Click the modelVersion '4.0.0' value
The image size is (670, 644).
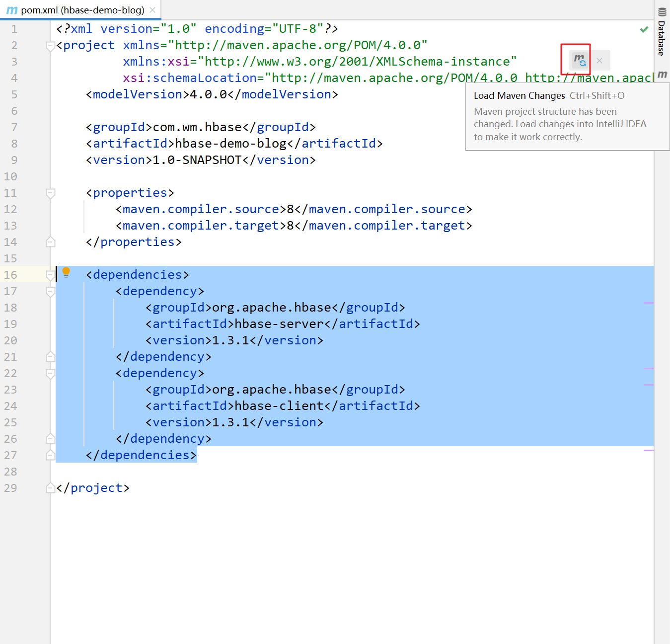pyautogui.click(x=209, y=94)
